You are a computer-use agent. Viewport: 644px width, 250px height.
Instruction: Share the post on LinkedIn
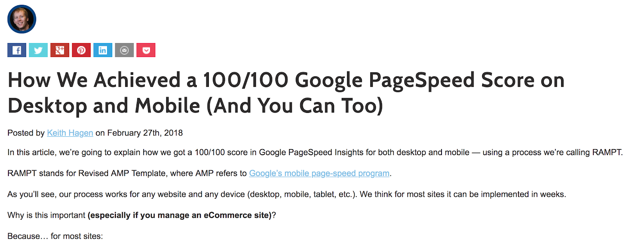click(103, 50)
